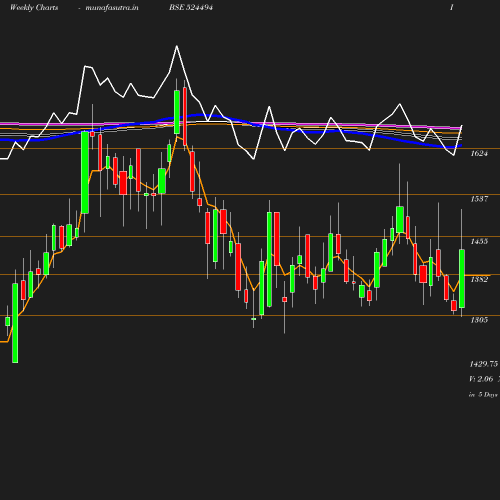
Task: Click the 'BSE 524494' symbol label
Action: click(x=191, y=7)
